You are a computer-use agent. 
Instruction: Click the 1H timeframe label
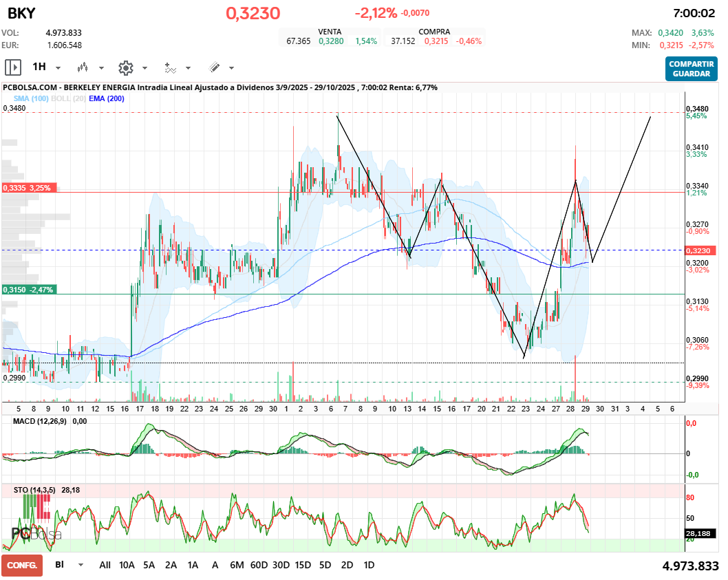(39, 67)
